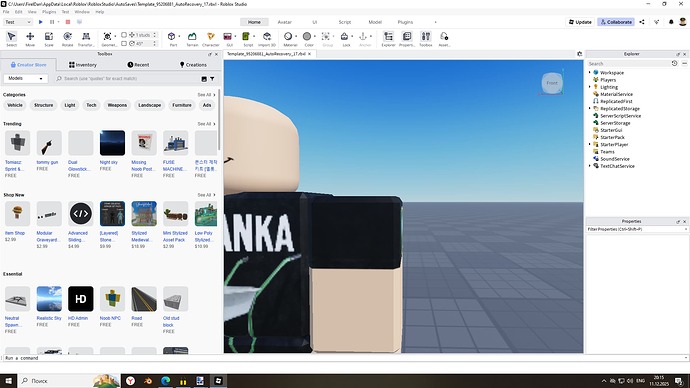
Task: Open the Inventory tab in Toolbox
Action: [x=83, y=65]
